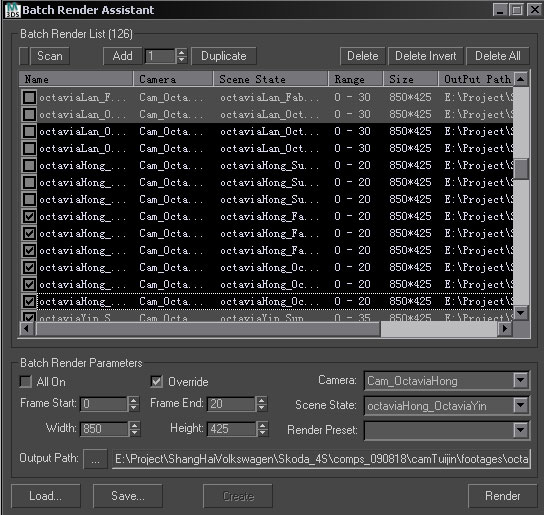Adjust Height spinner arrows

[263, 429]
